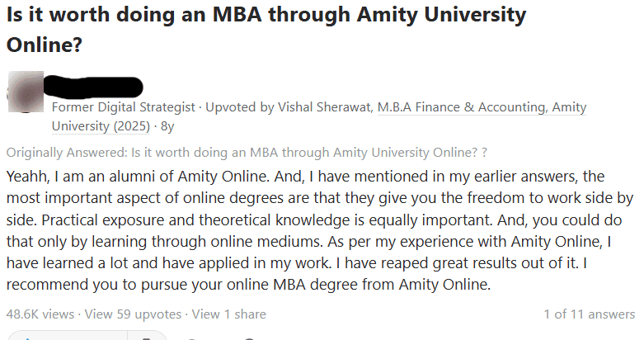The width and height of the screenshot is (644, 340).
Task: Open the MBA Amity University Online question
Action: pos(272,29)
